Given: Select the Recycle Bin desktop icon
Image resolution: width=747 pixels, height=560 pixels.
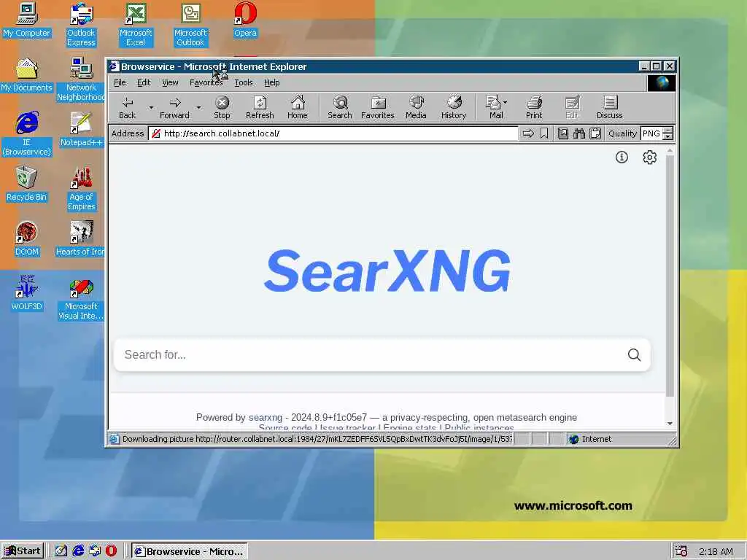Looking at the screenshot, I should pyautogui.click(x=27, y=184).
